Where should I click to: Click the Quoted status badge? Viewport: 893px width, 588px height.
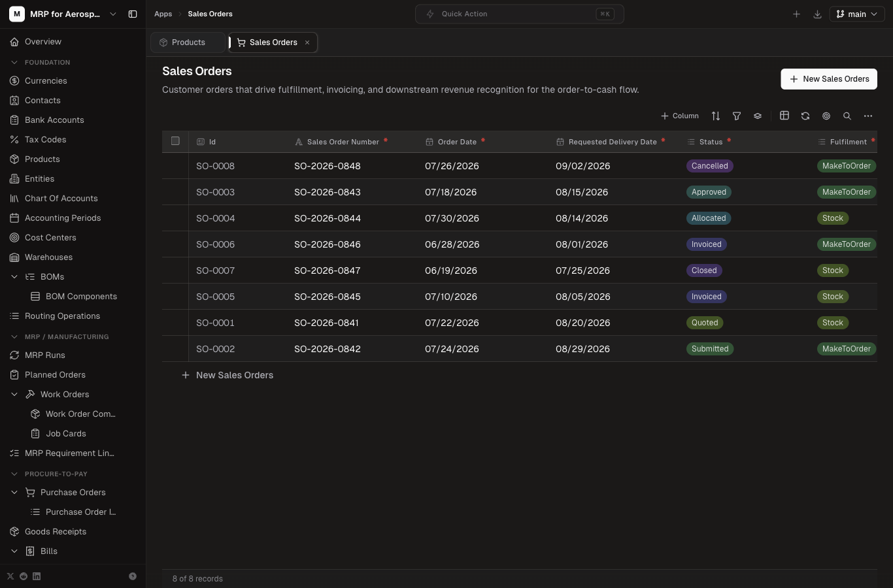705,323
